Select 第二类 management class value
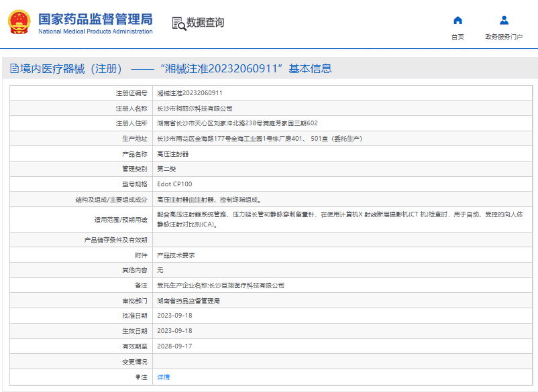The image size is (538, 392). point(166,169)
